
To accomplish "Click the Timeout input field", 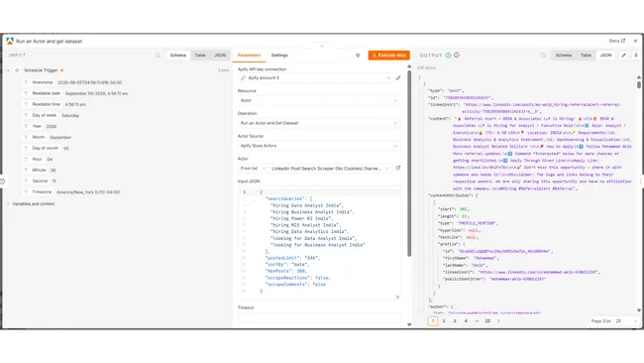I will click(x=319, y=317).
